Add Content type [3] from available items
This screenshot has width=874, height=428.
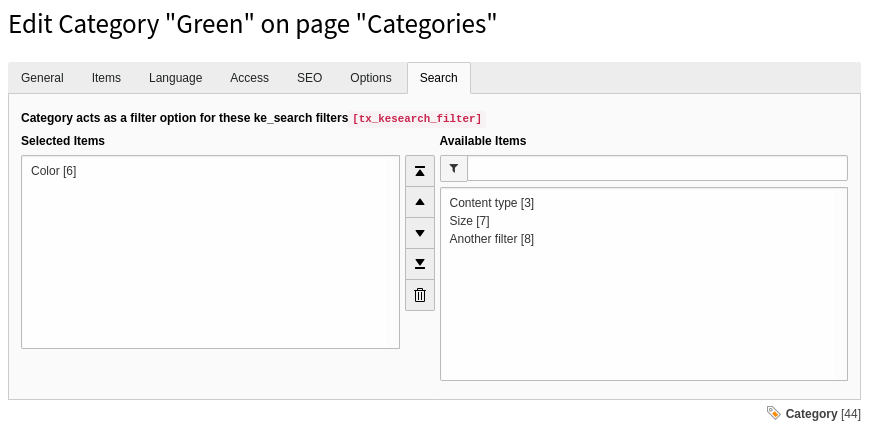(x=492, y=203)
